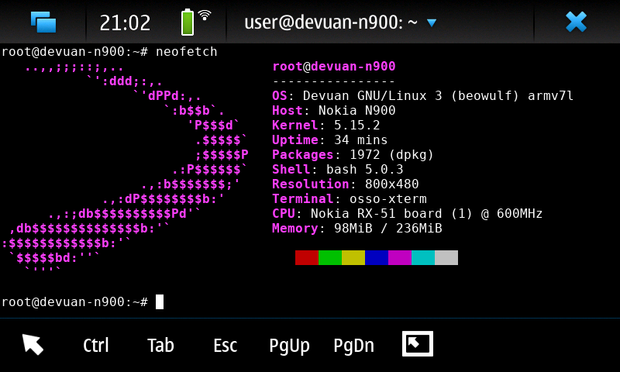Tap the PgUp key button
Screen dimensions: 620x372
pyautogui.click(x=289, y=346)
